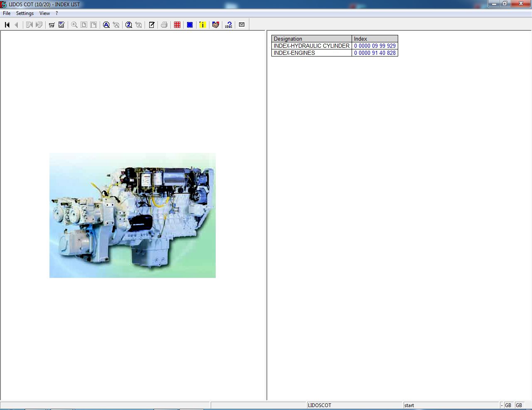
Task: Open the shopping cart icon
Action: point(52,25)
